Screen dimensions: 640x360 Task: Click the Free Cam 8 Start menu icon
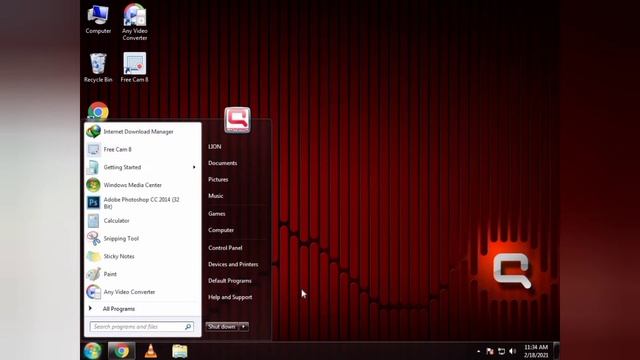coord(93,149)
